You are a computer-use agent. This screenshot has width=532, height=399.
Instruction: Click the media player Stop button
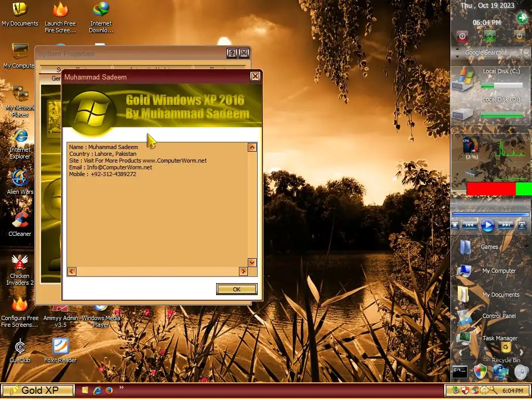pos(456,225)
